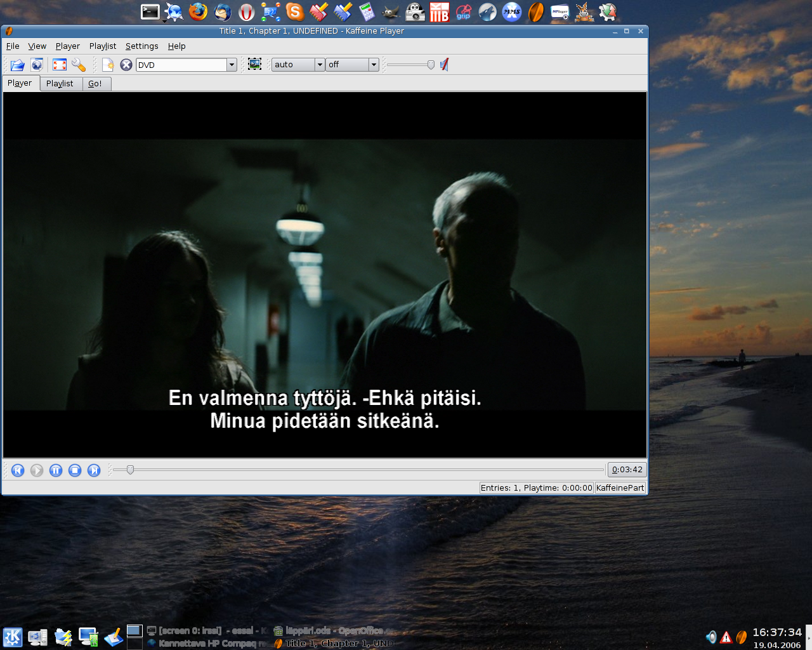The image size is (812, 650).
Task: Switch to the Go! tab
Action: (96, 84)
